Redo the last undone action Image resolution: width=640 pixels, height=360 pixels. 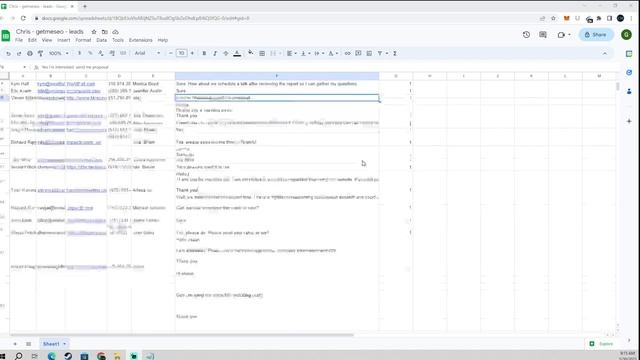(19, 53)
